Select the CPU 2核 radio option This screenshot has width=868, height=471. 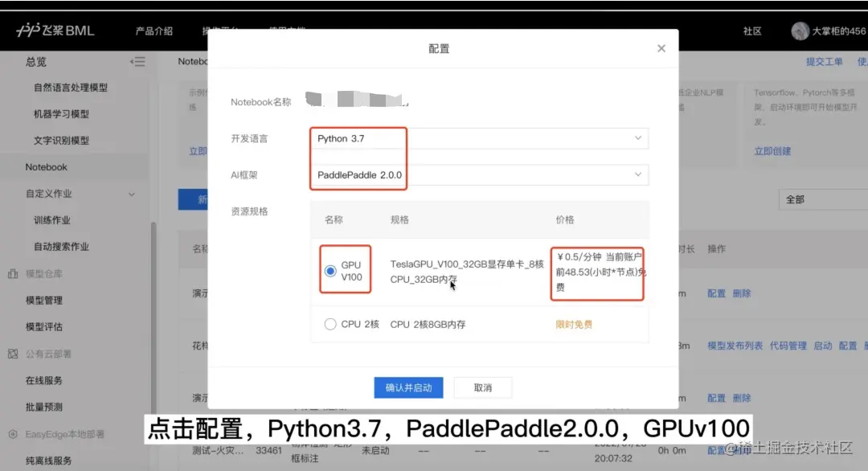click(330, 325)
